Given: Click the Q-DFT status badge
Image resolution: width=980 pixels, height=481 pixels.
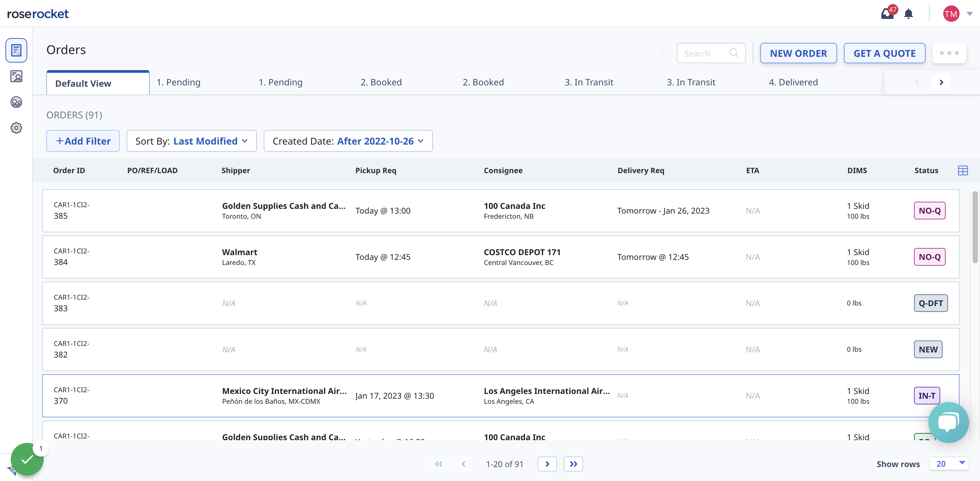Looking at the screenshot, I should (x=931, y=303).
